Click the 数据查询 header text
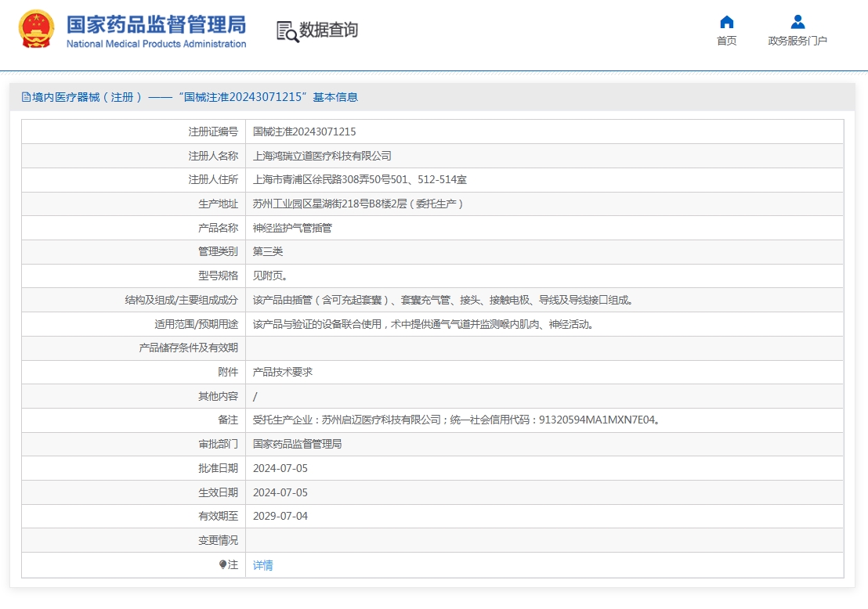868x609 pixels. point(329,30)
